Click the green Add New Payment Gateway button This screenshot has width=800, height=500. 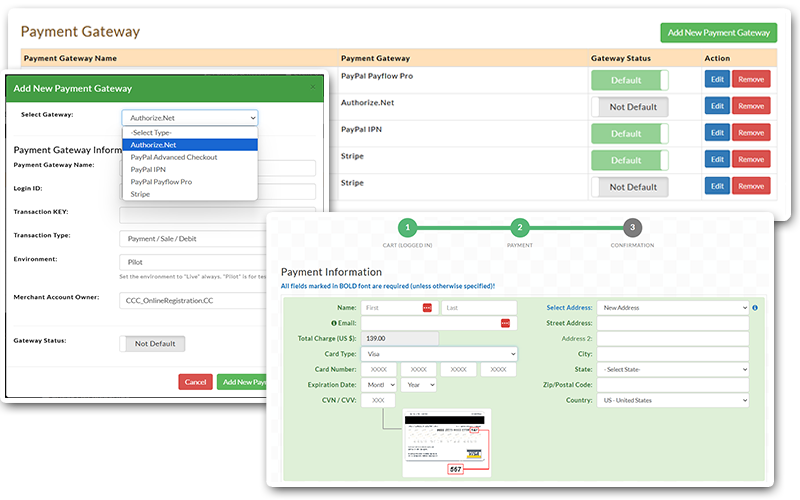[x=718, y=33]
